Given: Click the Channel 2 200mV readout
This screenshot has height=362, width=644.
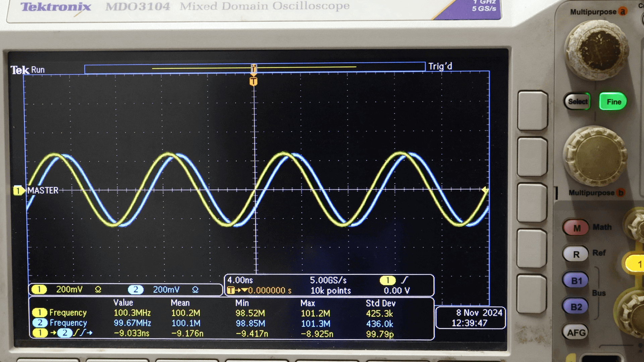Looking at the screenshot, I should pos(166,290).
